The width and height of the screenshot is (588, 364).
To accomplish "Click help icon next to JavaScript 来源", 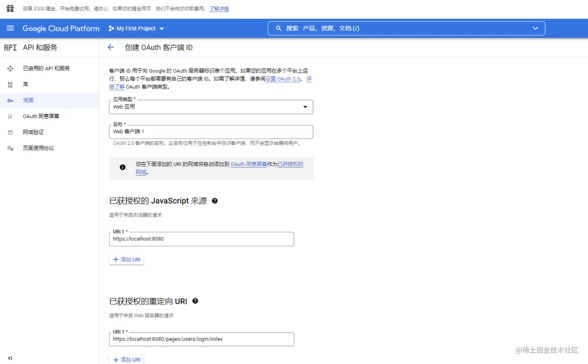I will [x=215, y=201].
